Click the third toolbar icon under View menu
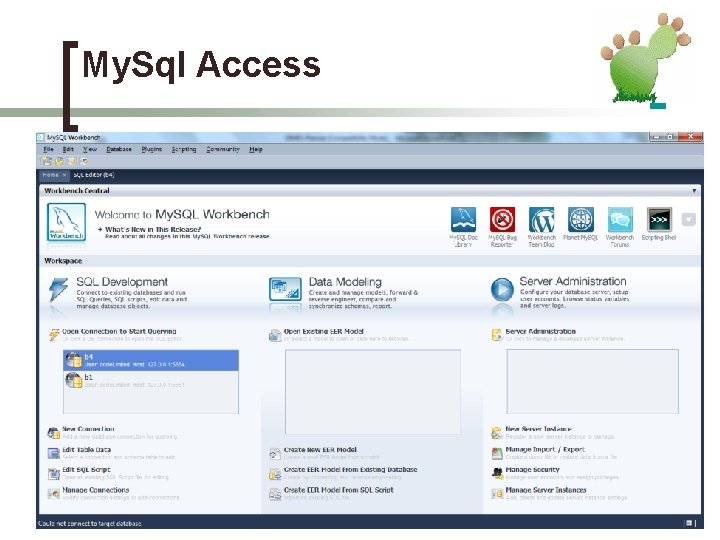 coord(72,161)
